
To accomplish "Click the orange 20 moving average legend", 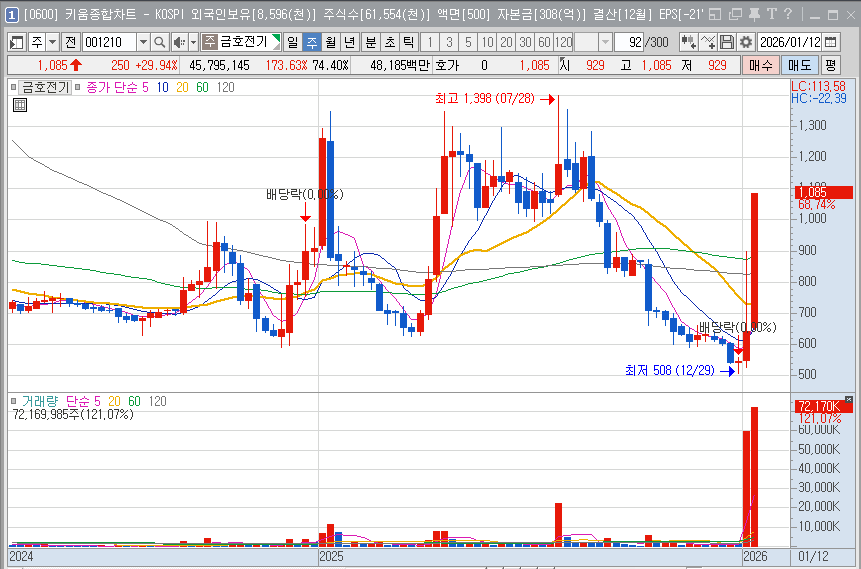I will point(182,87).
